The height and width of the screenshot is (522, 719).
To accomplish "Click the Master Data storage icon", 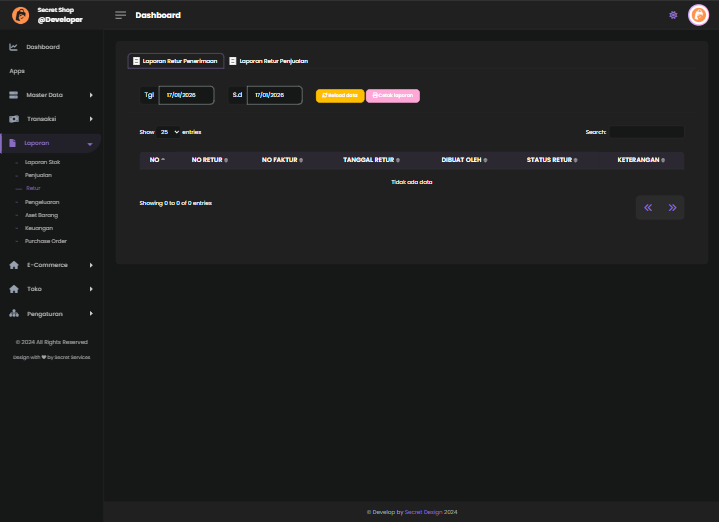I will [x=14, y=95].
